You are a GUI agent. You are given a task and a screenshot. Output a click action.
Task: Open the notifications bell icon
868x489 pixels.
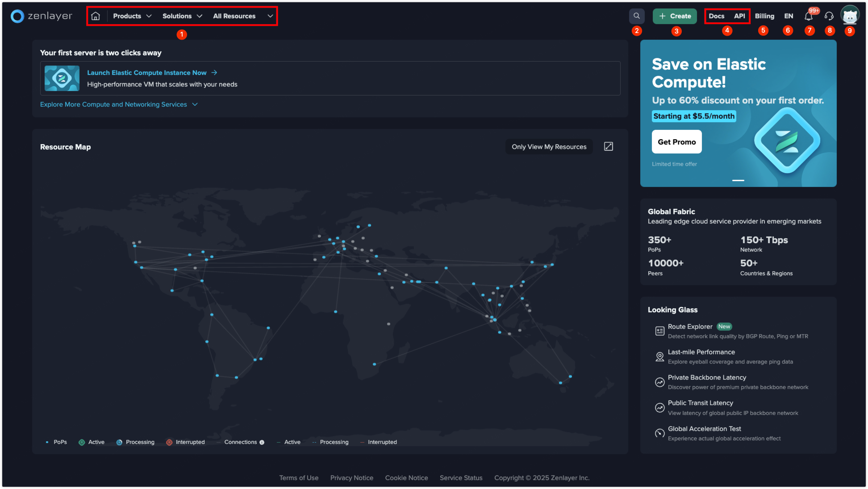808,16
